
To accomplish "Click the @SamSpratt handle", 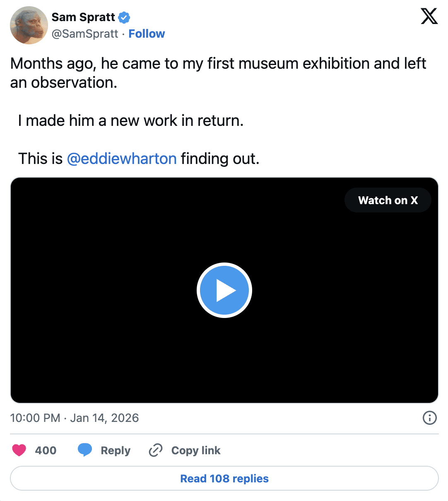I will pyautogui.click(x=85, y=34).
